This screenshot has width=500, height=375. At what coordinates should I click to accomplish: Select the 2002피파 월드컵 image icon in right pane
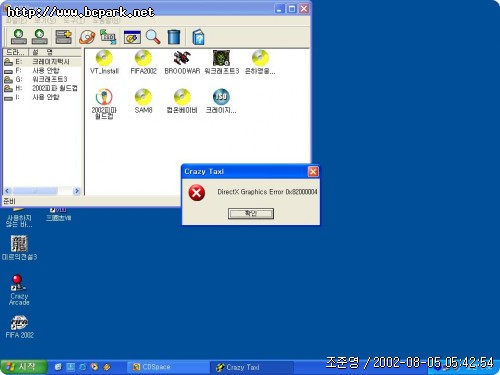click(104, 104)
